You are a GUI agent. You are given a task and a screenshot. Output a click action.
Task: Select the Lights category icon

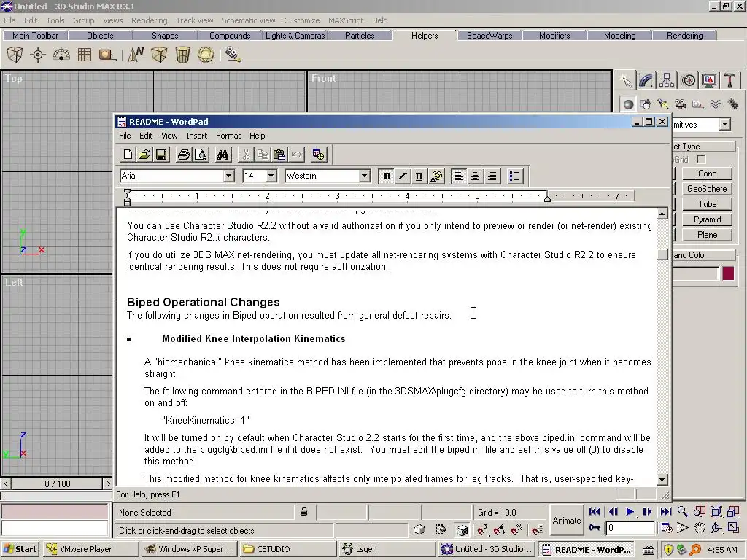(662, 104)
